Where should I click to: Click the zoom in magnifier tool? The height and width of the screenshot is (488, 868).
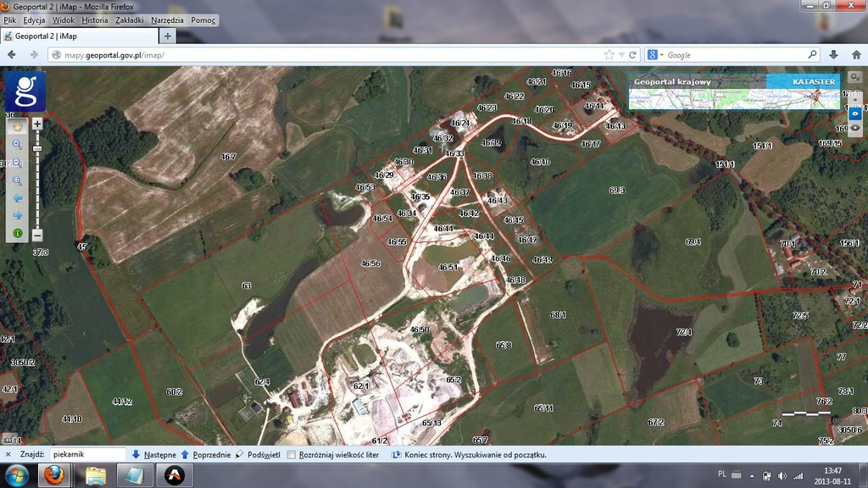17,144
